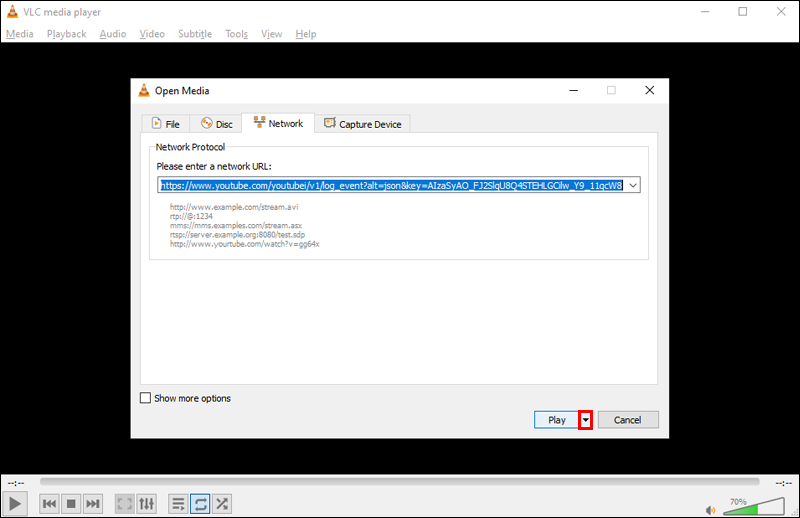Open the Video menu
This screenshot has width=800, height=518.
point(152,34)
